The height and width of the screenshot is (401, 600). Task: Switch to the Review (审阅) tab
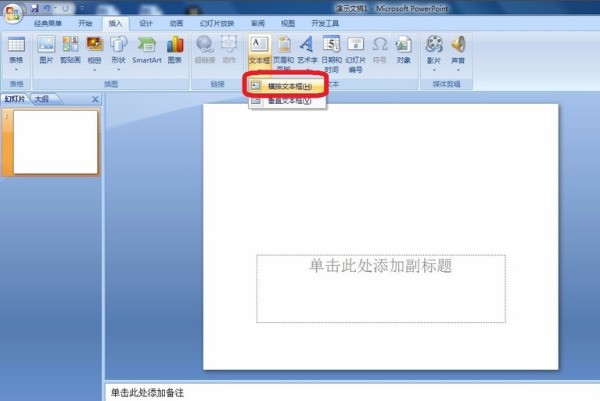258,23
